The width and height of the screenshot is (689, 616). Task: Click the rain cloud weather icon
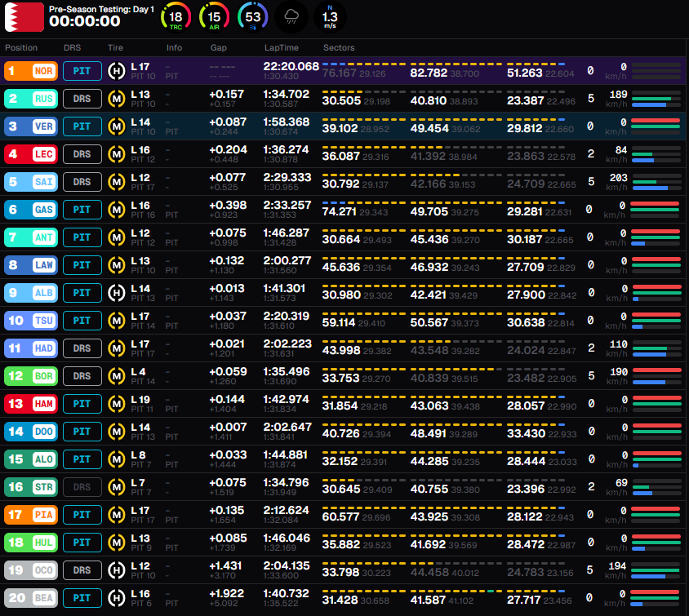pos(291,18)
